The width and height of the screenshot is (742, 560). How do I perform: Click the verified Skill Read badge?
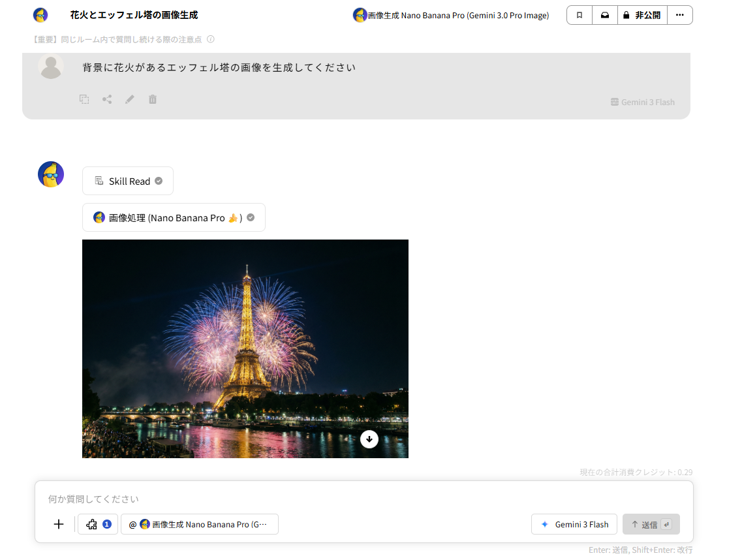[127, 181]
